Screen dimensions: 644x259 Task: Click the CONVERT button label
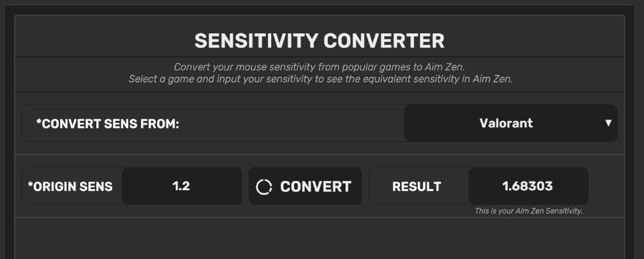pyautogui.click(x=315, y=187)
